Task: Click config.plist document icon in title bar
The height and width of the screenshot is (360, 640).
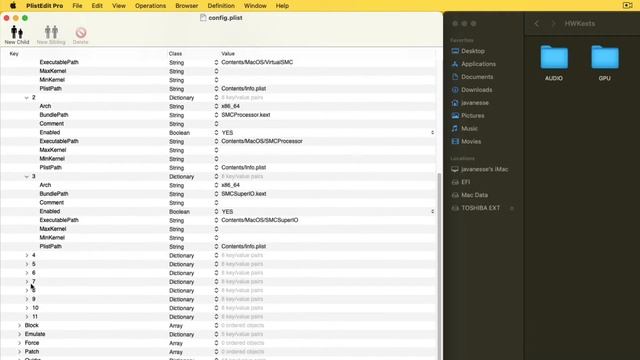Action: [203, 18]
